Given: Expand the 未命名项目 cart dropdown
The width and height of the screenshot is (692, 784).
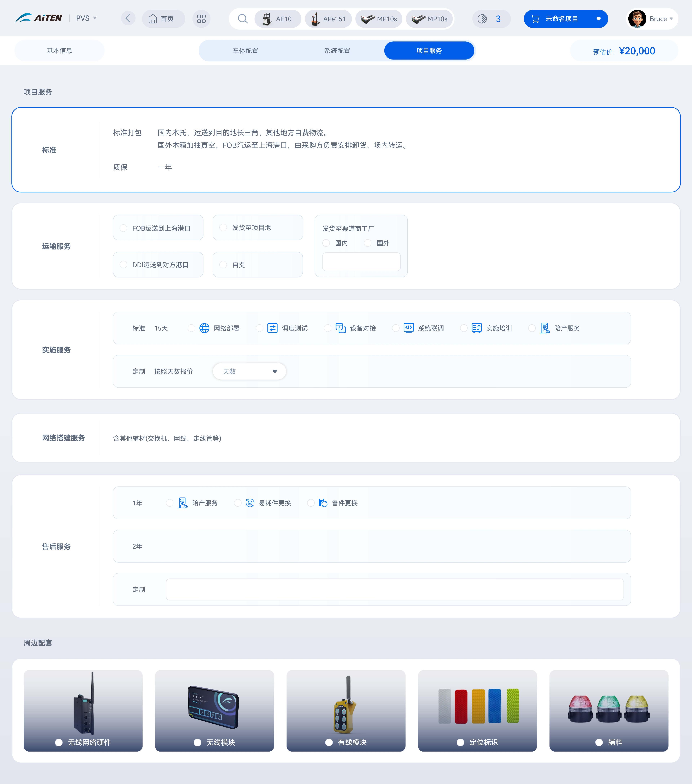Looking at the screenshot, I should click(598, 19).
